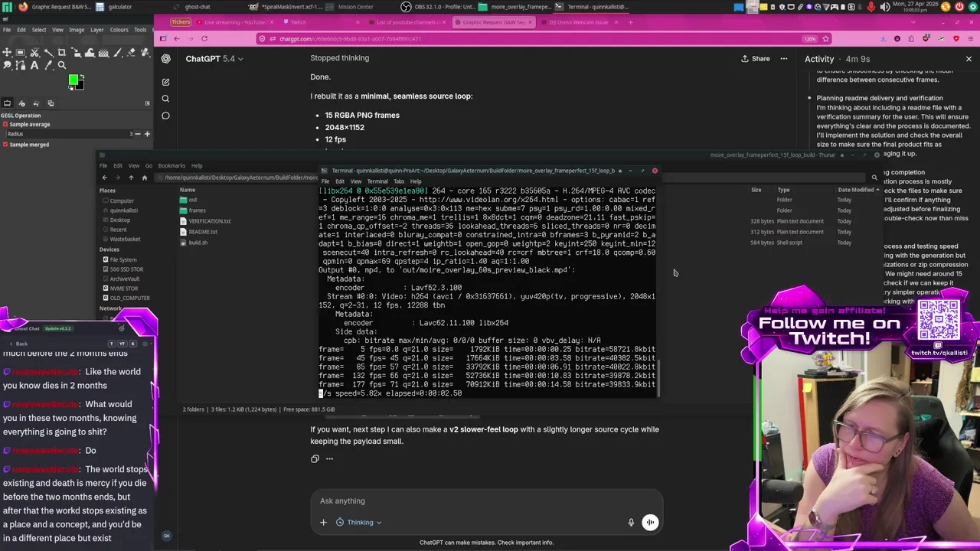The image size is (980, 551).
Task: Go to home folder in Thunar toolbar
Action: point(144,178)
